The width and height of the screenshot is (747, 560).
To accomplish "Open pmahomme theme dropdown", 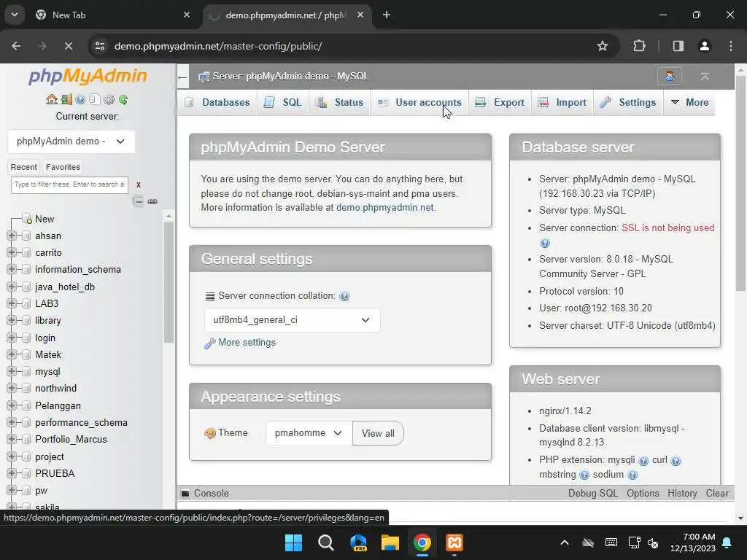I will coord(309,433).
